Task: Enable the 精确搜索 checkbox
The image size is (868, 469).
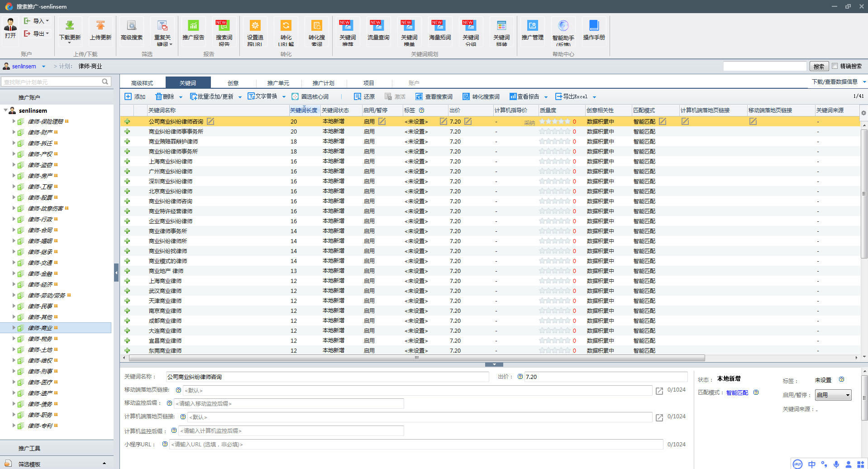Action: pos(835,66)
